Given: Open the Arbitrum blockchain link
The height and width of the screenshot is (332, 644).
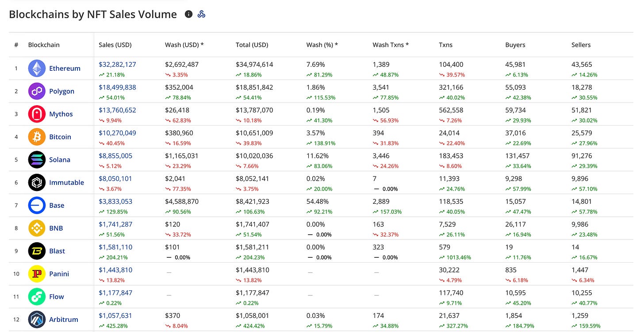Looking at the screenshot, I should [x=64, y=320].
